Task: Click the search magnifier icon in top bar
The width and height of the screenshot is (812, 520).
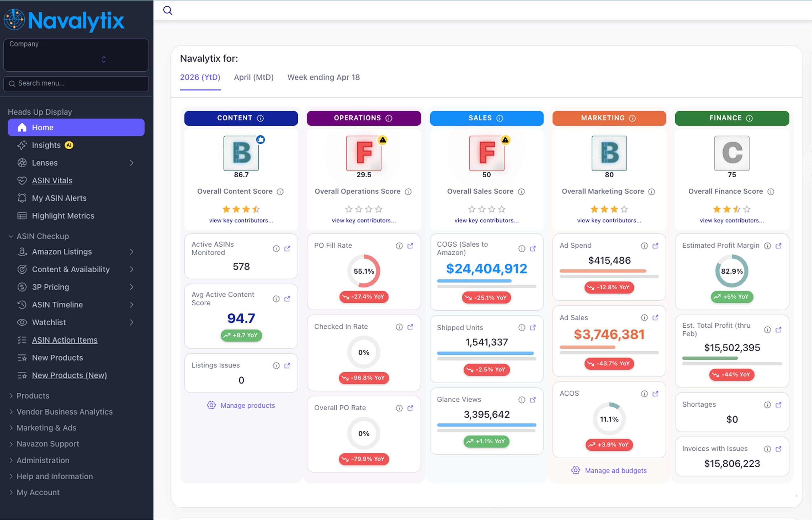Action: coord(167,11)
